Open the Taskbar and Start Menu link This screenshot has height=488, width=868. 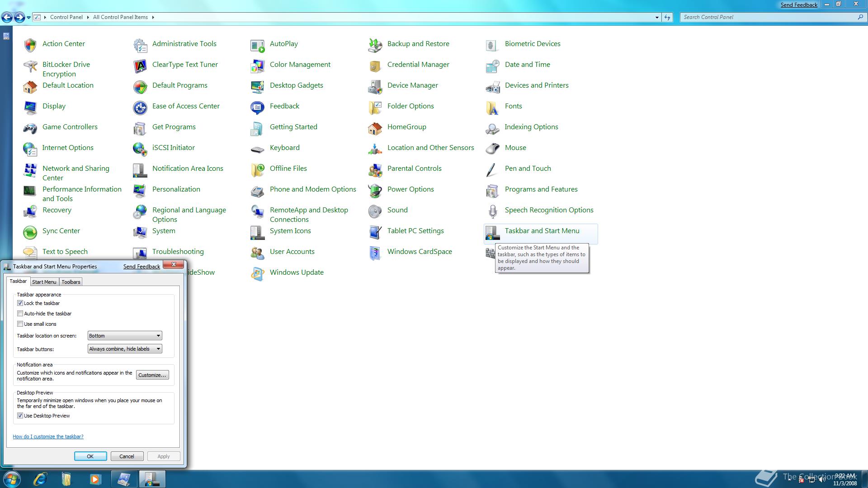tap(542, 231)
